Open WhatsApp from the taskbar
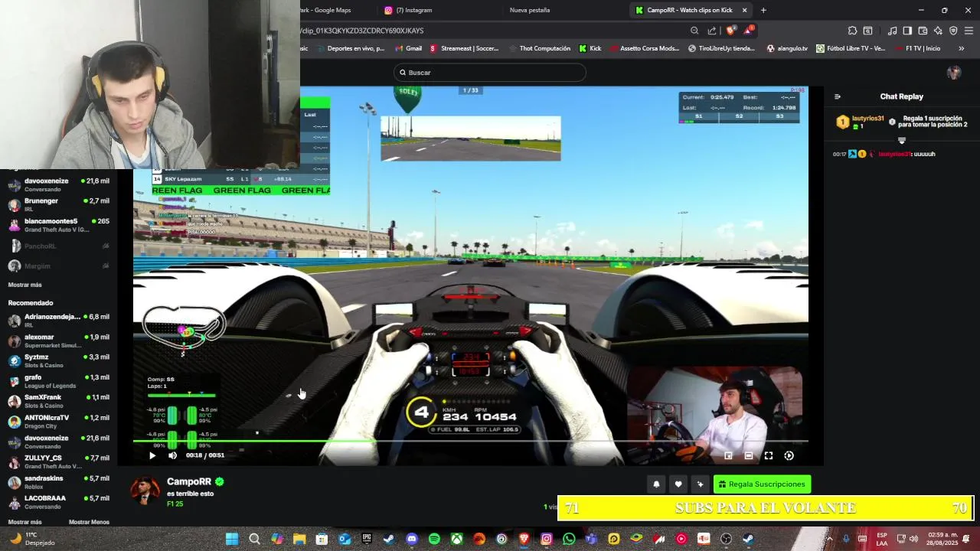Screen dimensions: 980x551 [x=569, y=539]
